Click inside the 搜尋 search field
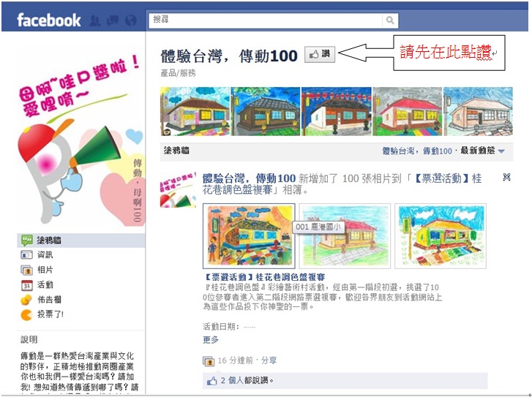The image size is (532, 397). point(266,20)
